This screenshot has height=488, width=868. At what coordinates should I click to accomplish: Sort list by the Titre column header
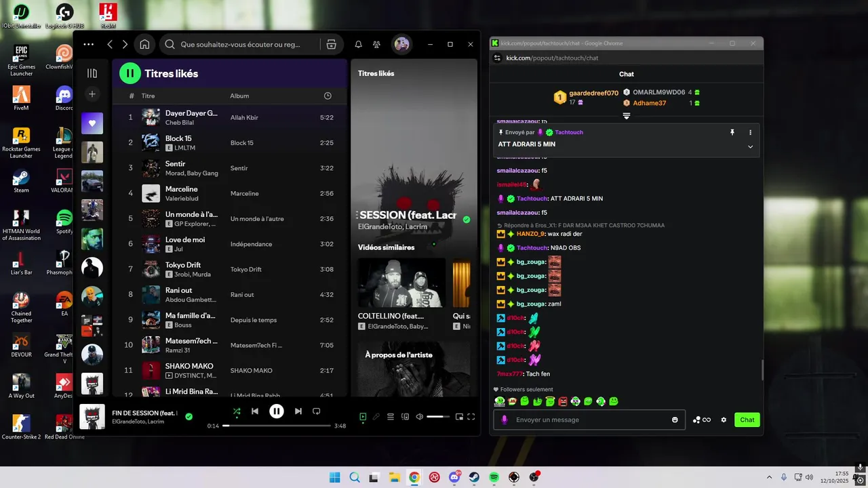148,96
